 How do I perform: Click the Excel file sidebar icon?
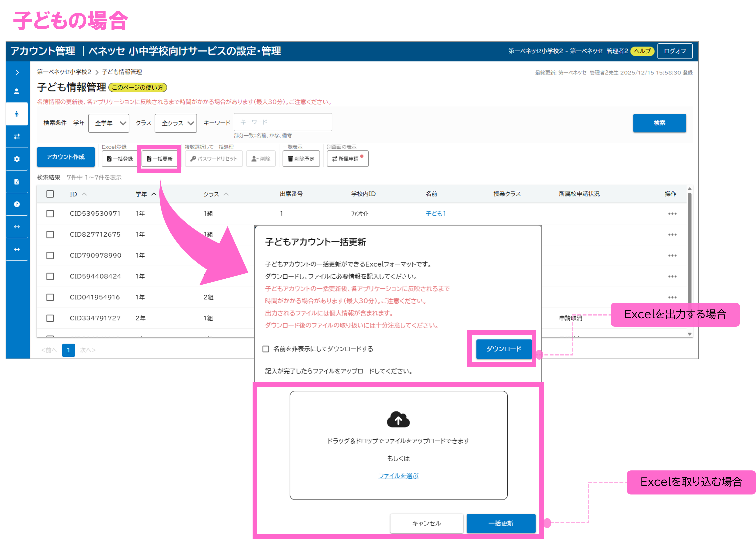[x=17, y=182]
